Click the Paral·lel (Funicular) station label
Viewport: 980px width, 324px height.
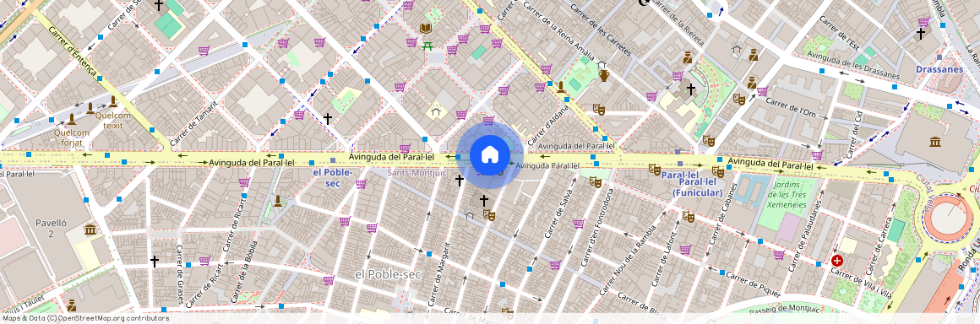pyautogui.click(x=698, y=187)
